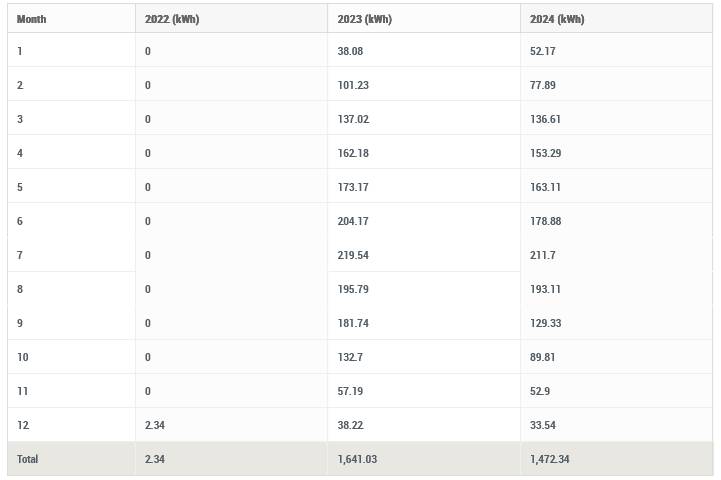Click the 219.54 value for month 7
The height and width of the screenshot is (480, 721).
[x=353, y=255]
